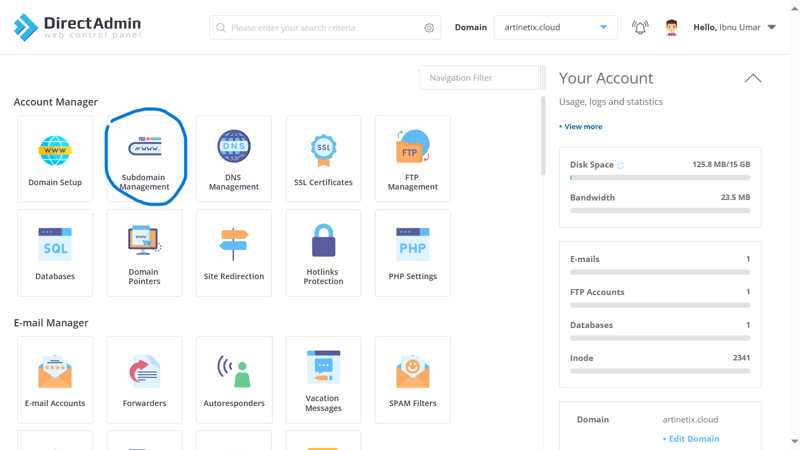
Task: Click the 125.8 MB/15 GB value
Action: (x=721, y=164)
